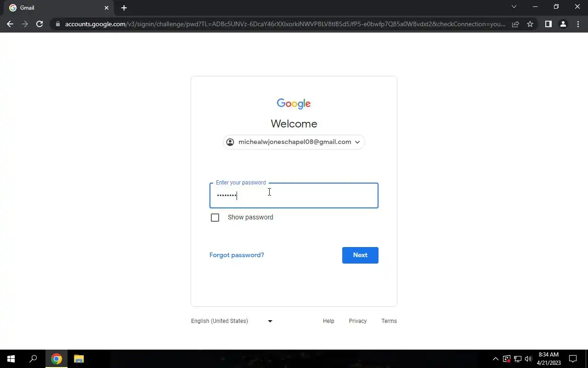Open the Chrome side panel icon
Viewport: 588px width, 368px height.
pyautogui.click(x=548, y=24)
